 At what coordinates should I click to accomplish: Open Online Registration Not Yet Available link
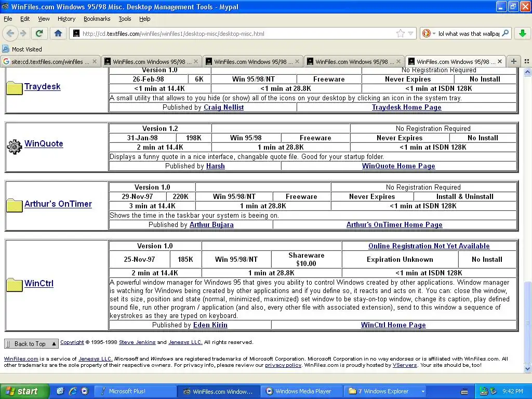coord(429,246)
